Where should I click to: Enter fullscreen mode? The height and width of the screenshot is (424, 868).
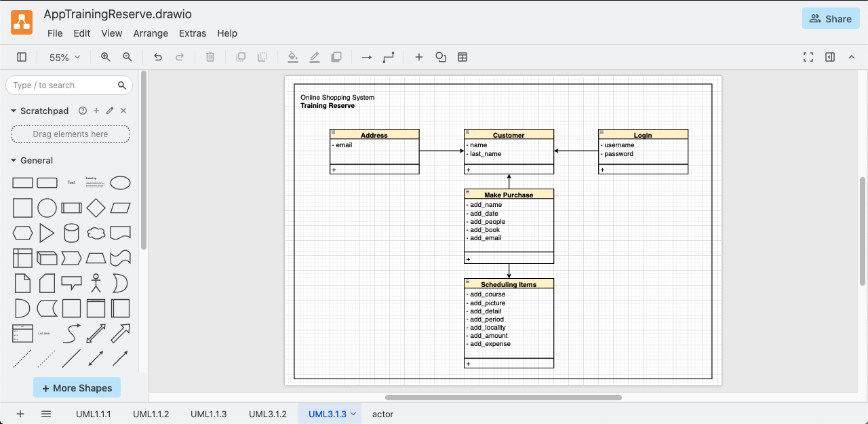(808, 58)
